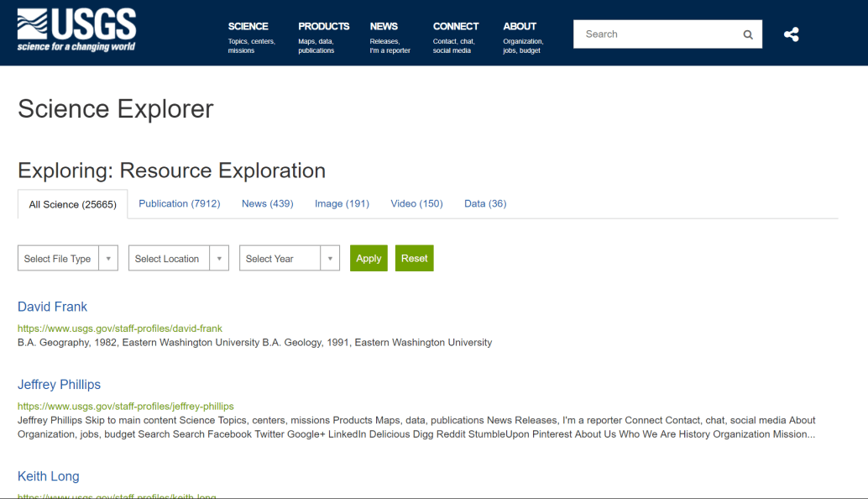Select the Video (150) tab
This screenshot has width=868, height=499.
pyautogui.click(x=416, y=203)
